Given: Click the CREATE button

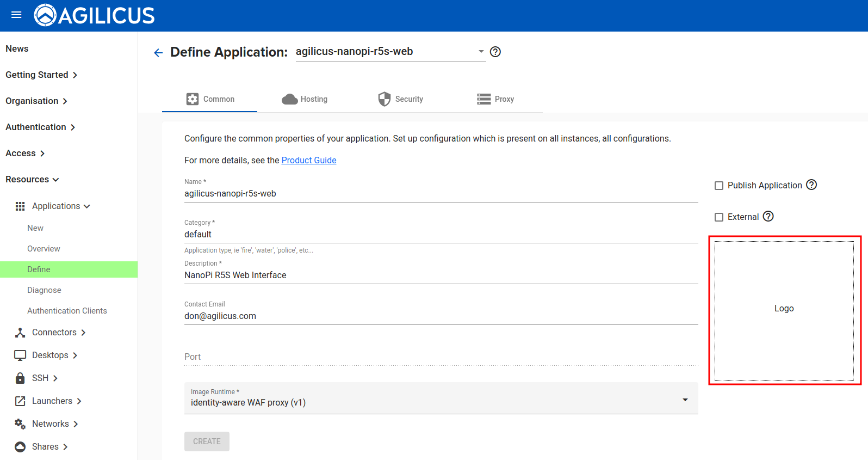Looking at the screenshot, I should pyautogui.click(x=207, y=441).
